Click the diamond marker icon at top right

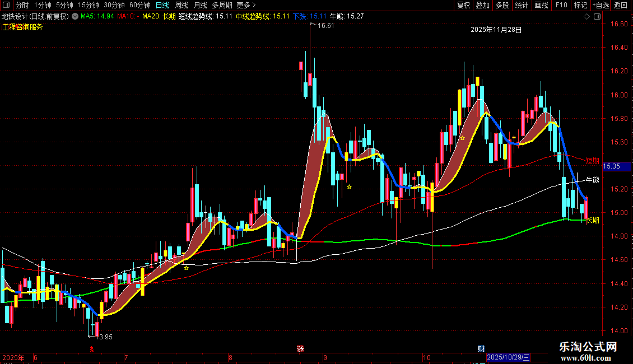pos(587,17)
